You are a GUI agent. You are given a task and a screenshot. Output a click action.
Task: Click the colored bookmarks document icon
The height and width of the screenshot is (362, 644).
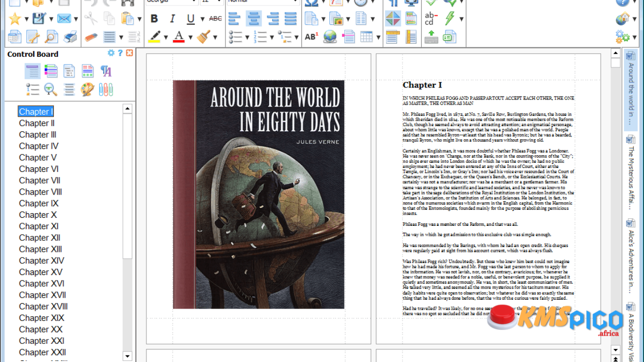(x=51, y=71)
